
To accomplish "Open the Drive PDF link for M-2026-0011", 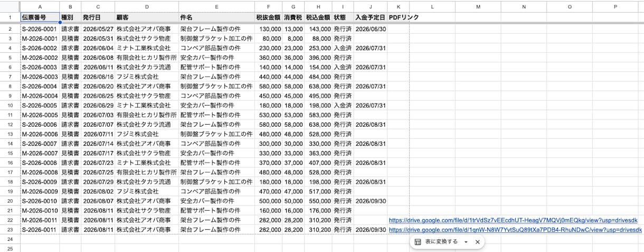I will [x=513, y=220].
